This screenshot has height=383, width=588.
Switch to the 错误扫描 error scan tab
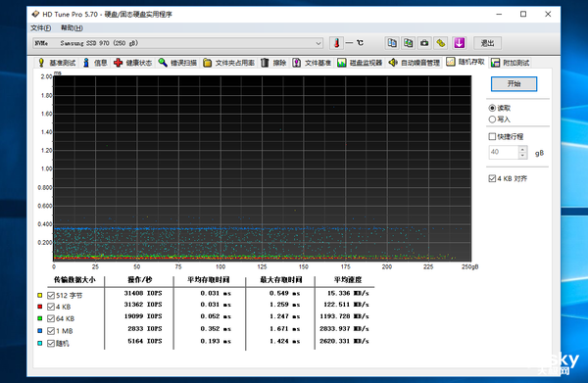click(177, 63)
